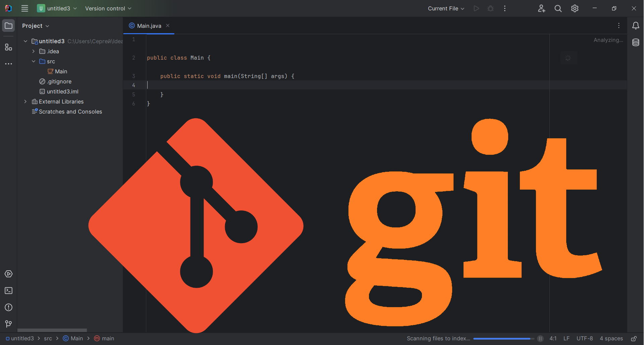This screenshot has height=345, width=644.
Task: Select the untitled3.iml file
Action: point(59,91)
